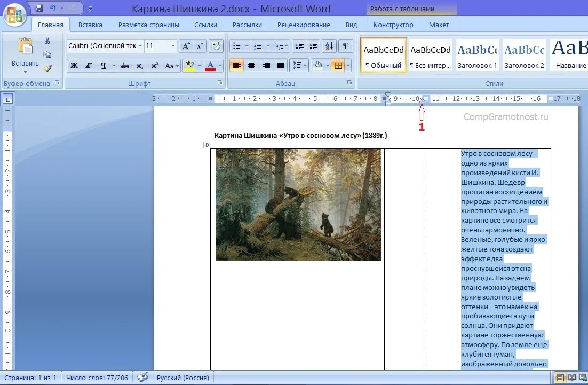This screenshot has height=385, width=588.
Task: Select the bears painting image
Action: [x=298, y=205]
